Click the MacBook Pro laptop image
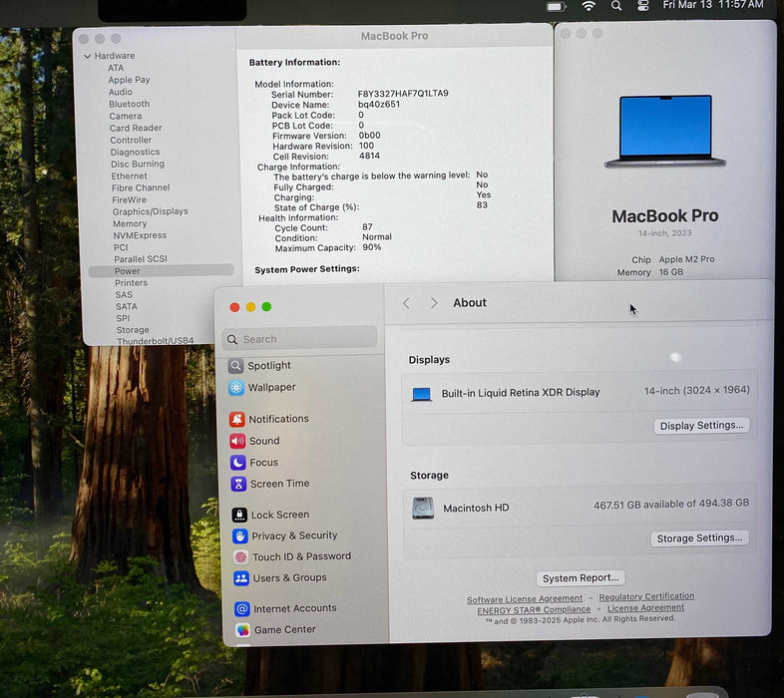The width and height of the screenshot is (784, 698). (x=665, y=132)
